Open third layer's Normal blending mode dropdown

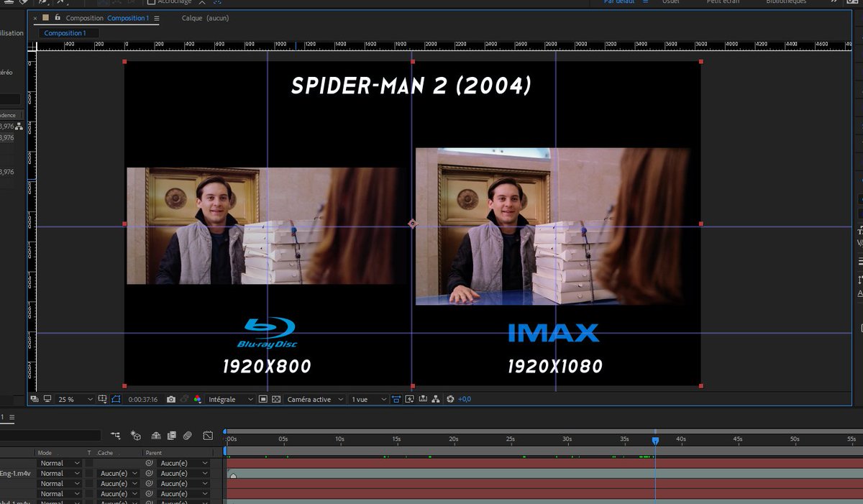pyautogui.click(x=58, y=484)
